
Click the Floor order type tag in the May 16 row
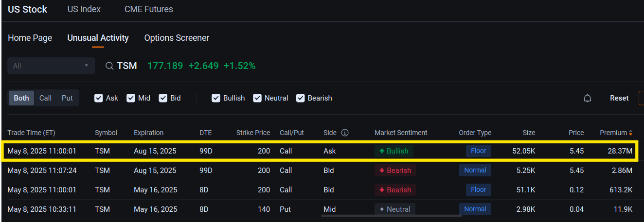[x=478, y=189]
